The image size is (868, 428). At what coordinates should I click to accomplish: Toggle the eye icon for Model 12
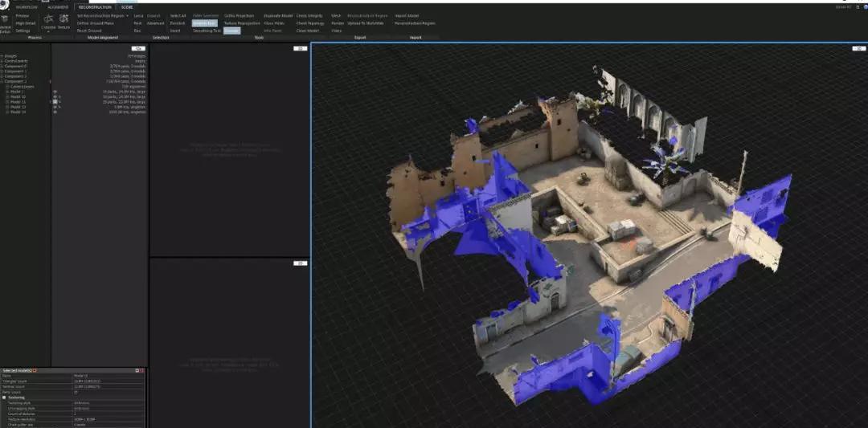[x=55, y=107]
